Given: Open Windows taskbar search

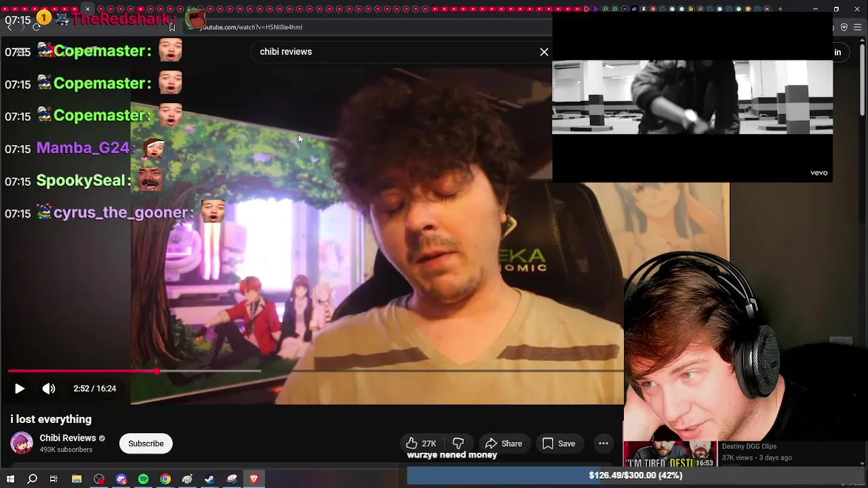Looking at the screenshot, I should click(32, 479).
